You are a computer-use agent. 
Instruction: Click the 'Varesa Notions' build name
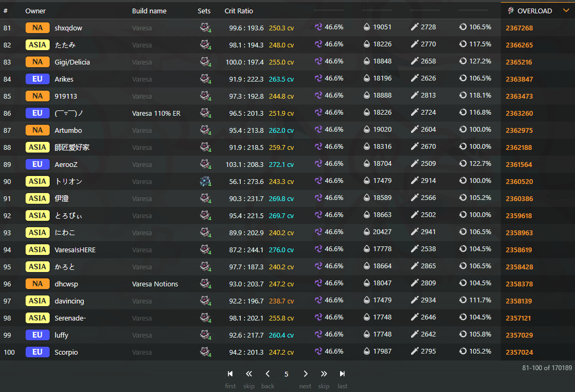tap(155, 284)
